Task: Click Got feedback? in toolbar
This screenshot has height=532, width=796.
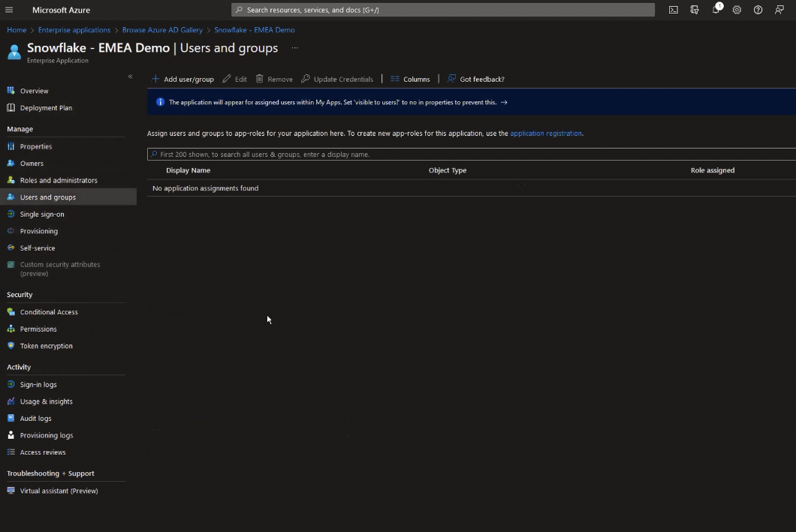Action: pyautogui.click(x=475, y=79)
